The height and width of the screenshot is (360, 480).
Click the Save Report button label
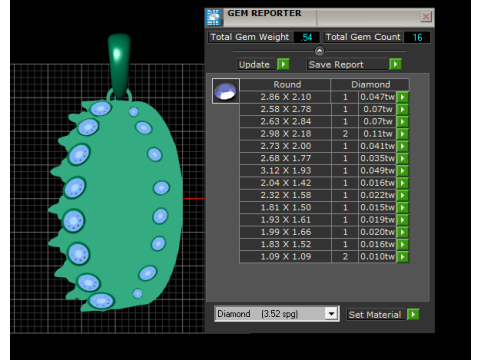click(348, 64)
